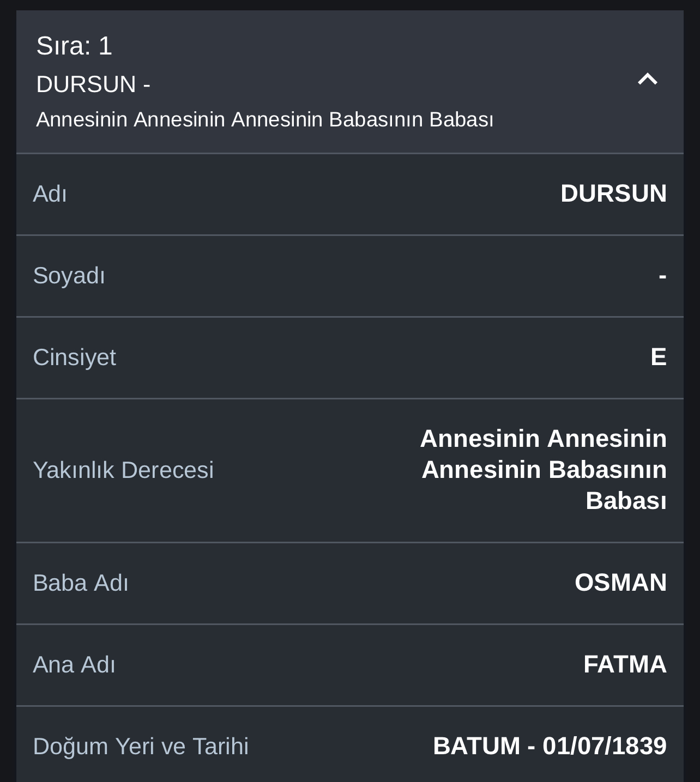The height and width of the screenshot is (782, 700).
Task: Select the FATMA mother name value
Action: click(625, 664)
